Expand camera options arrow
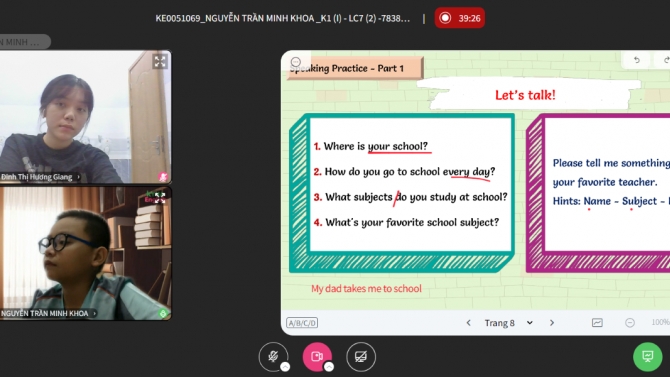This screenshot has height=377, width=670. pyautogui.click(x=329, y=367)
